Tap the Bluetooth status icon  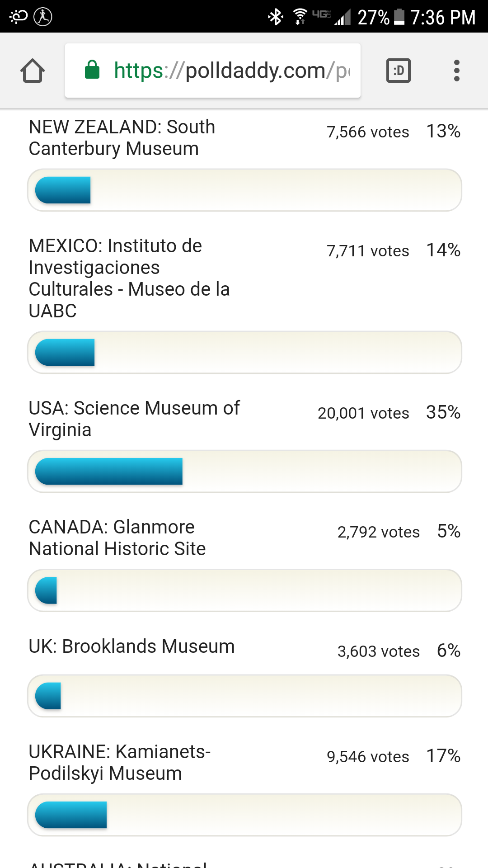coord(275,17)
